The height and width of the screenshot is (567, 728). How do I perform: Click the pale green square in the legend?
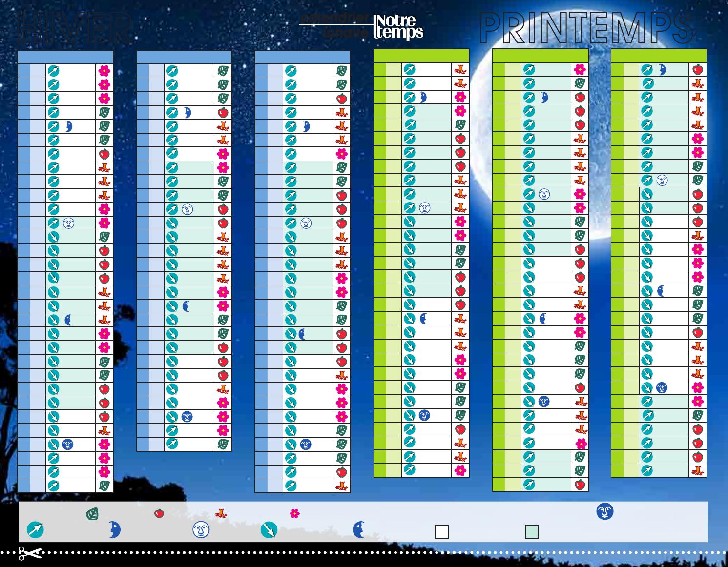[531, 531]
